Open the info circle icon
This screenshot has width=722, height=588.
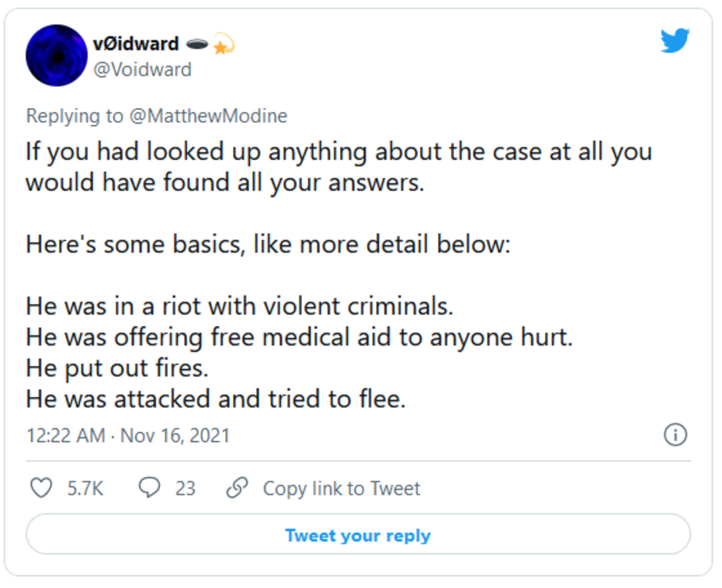[675, 435]
